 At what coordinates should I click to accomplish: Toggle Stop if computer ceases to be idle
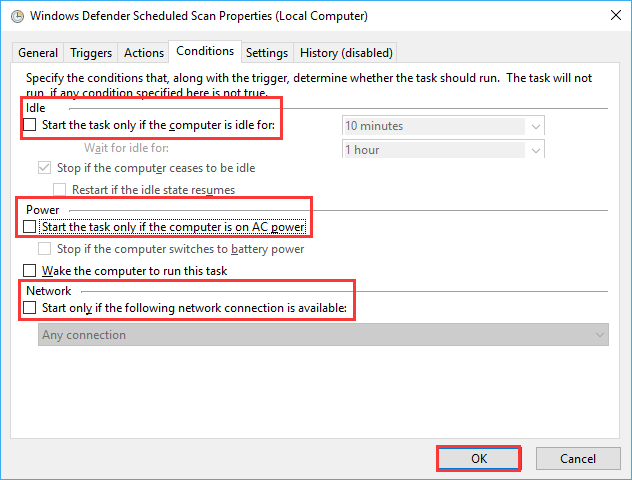(x=44, y=168)
